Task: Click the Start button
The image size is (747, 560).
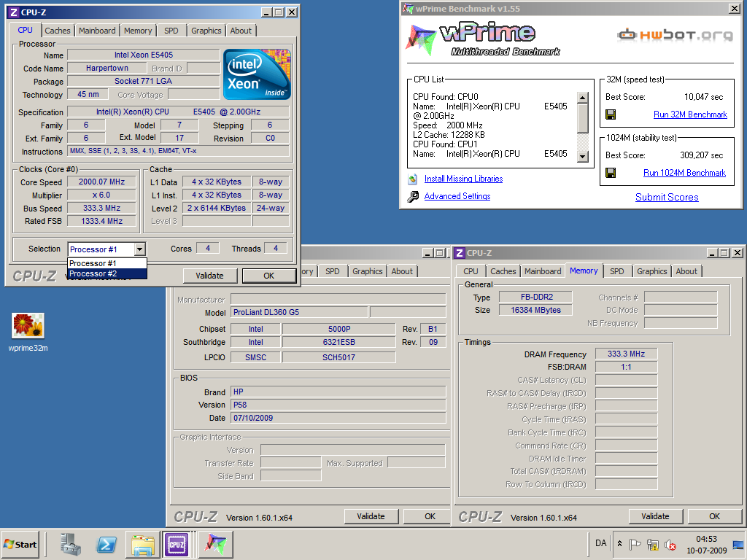Action: 20,544
